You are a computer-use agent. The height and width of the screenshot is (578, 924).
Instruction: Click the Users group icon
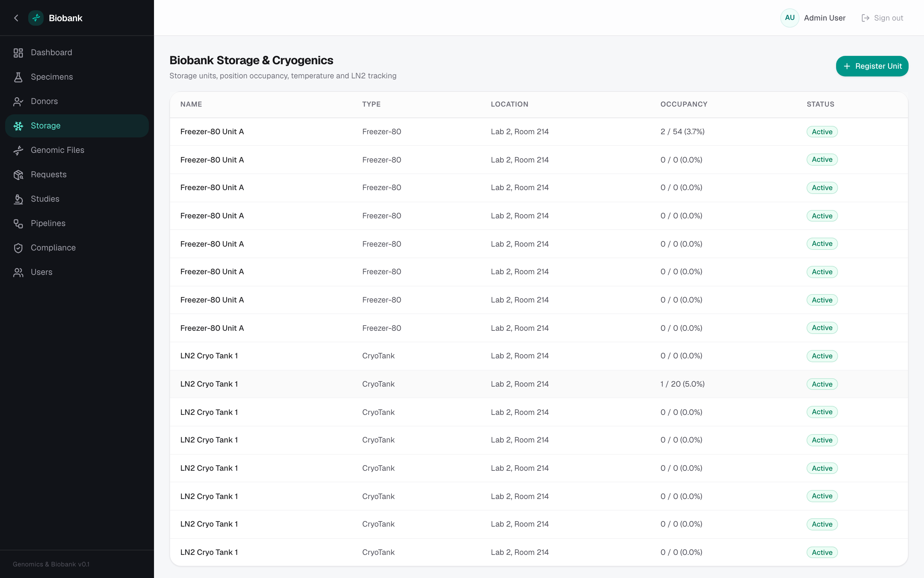[x=18, y=273]
